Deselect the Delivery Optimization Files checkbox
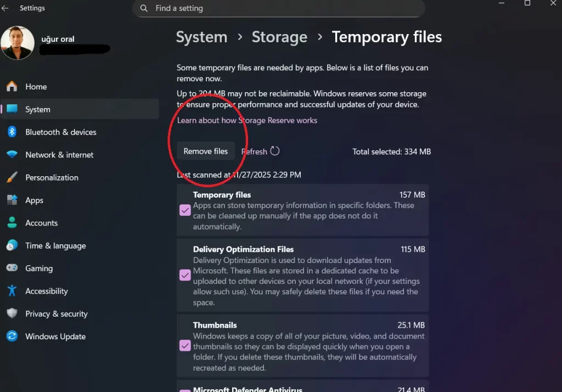The height and width of the screenshot is (392, 562). (x=184, y=276)
